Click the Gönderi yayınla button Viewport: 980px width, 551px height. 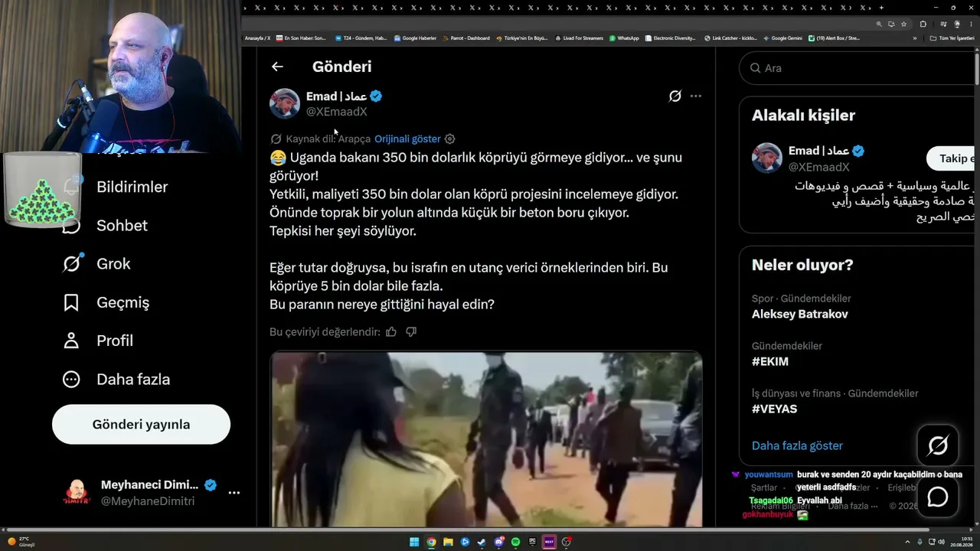pos(141,425)
